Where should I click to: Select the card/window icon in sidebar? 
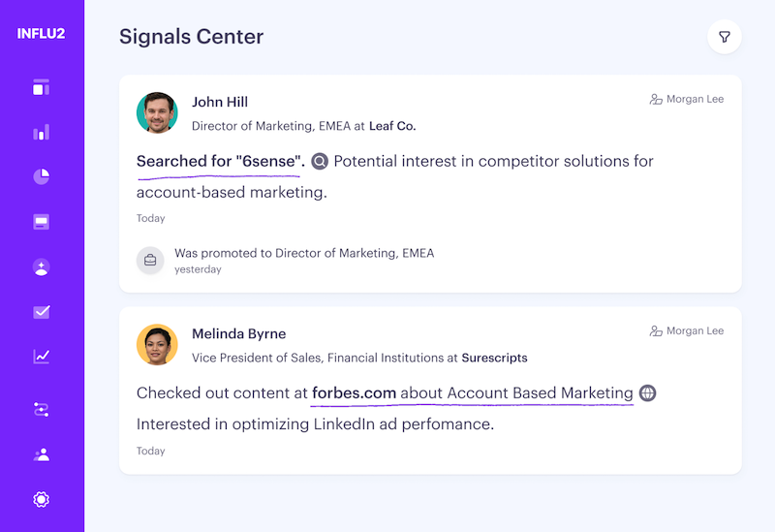tap(41, 222)
